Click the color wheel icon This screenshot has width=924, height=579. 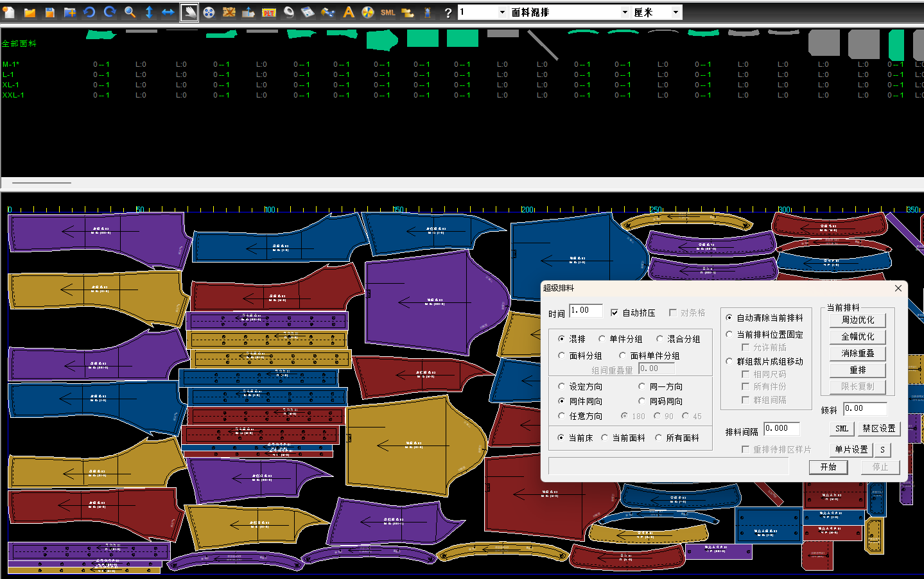pos(368,12)
